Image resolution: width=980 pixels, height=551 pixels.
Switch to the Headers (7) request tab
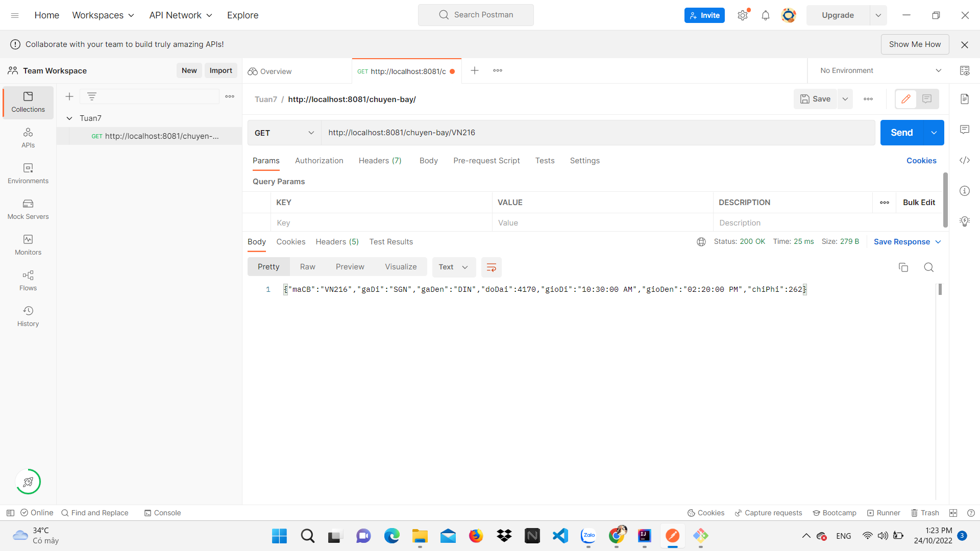click(380, 161)
